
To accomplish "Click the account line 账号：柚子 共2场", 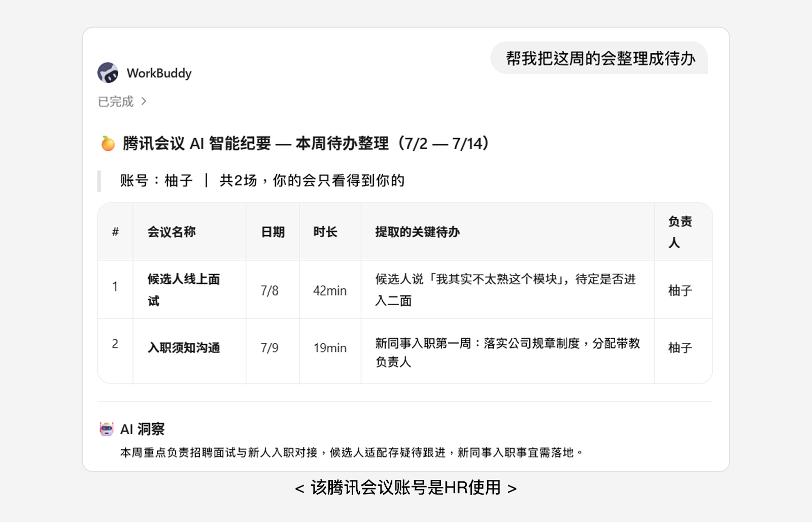I will 262,180.
